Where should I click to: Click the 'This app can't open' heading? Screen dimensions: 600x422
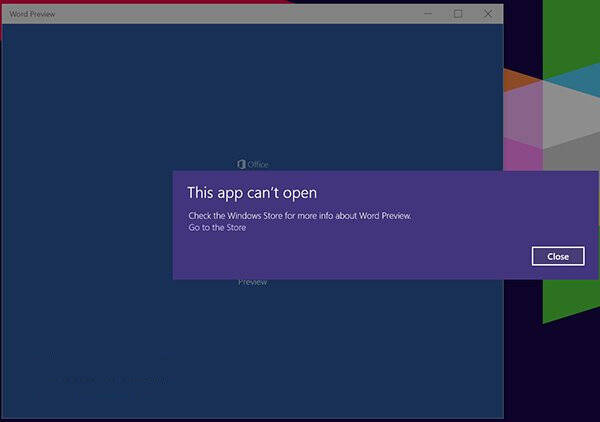(252, 193)
